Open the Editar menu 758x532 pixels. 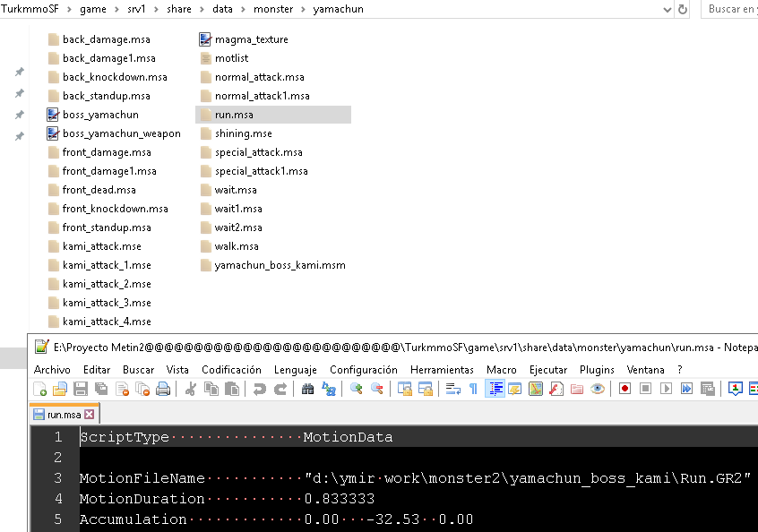(97, 370)
